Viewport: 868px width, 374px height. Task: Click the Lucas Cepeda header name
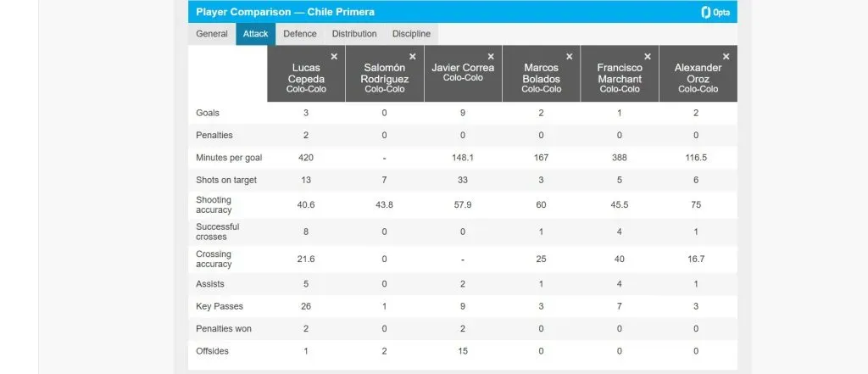pos(306,73)
